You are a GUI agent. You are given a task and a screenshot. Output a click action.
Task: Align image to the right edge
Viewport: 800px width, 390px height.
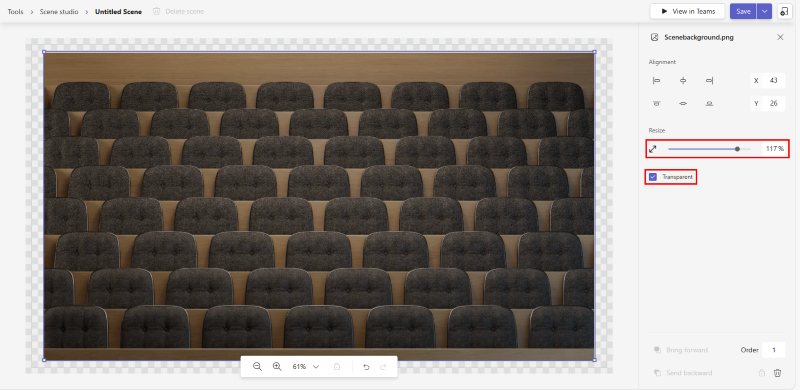pyautogui.click(x=709, y=81)
